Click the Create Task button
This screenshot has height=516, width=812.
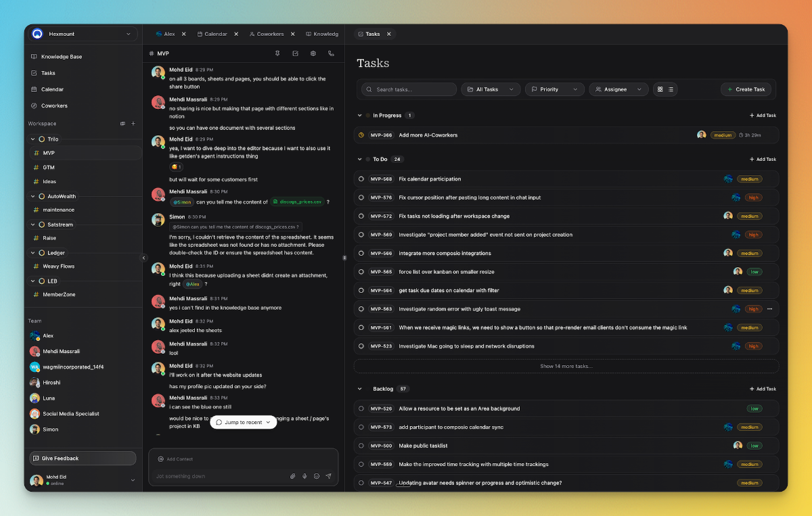(746, 89)
